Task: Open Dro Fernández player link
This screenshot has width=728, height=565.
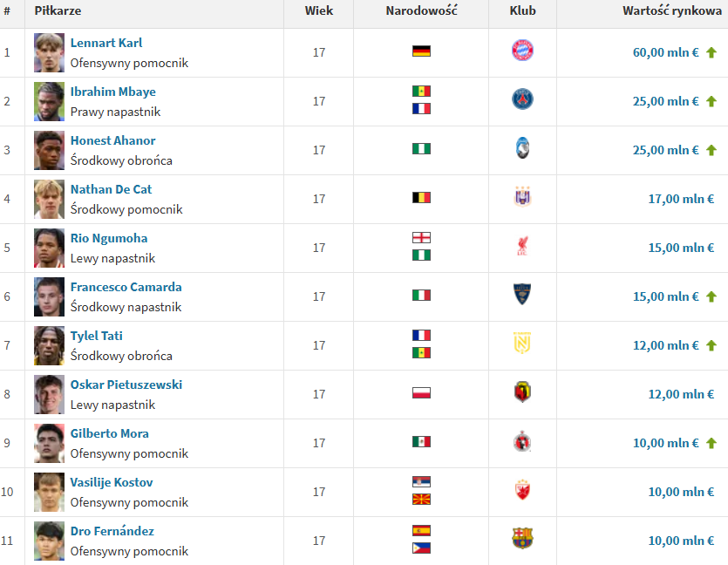Action: [x=112, y=531]
